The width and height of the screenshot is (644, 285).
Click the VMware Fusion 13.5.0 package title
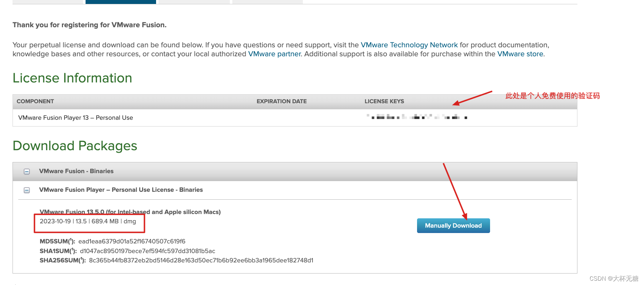point(130,212)
